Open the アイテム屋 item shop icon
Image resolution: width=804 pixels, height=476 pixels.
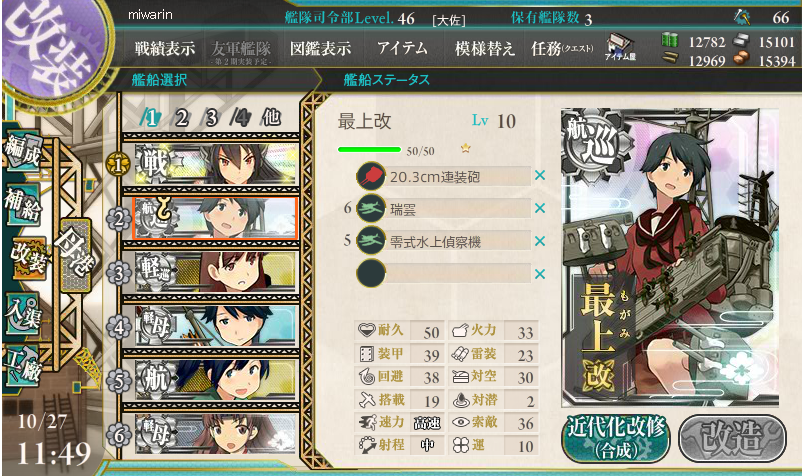point(620,48)
